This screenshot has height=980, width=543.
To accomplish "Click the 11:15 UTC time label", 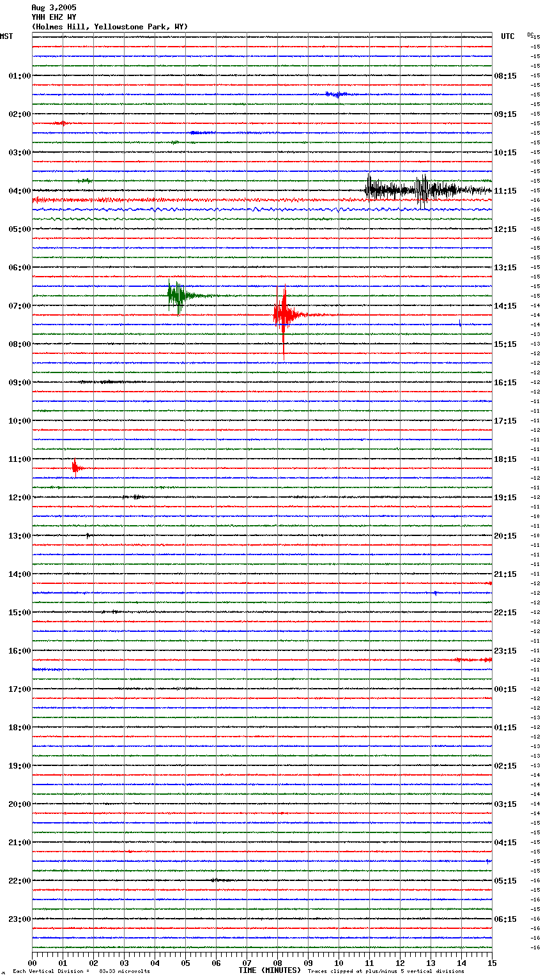I will [x=505, y=191].
